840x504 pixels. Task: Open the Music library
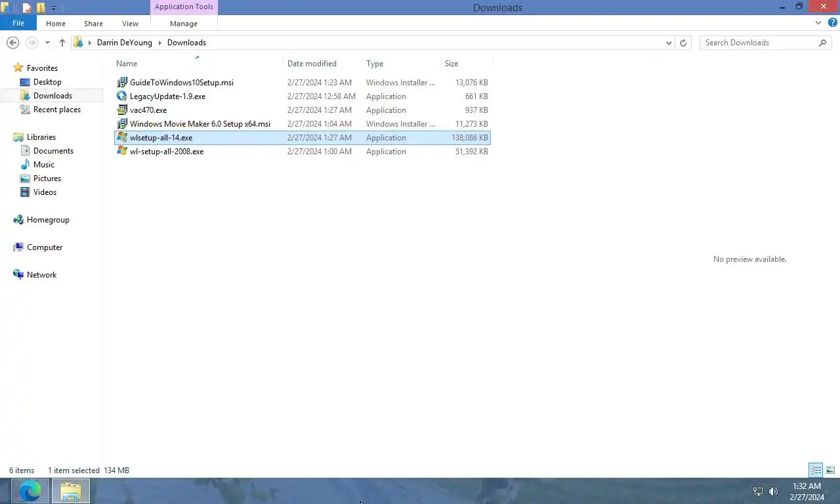44,165
